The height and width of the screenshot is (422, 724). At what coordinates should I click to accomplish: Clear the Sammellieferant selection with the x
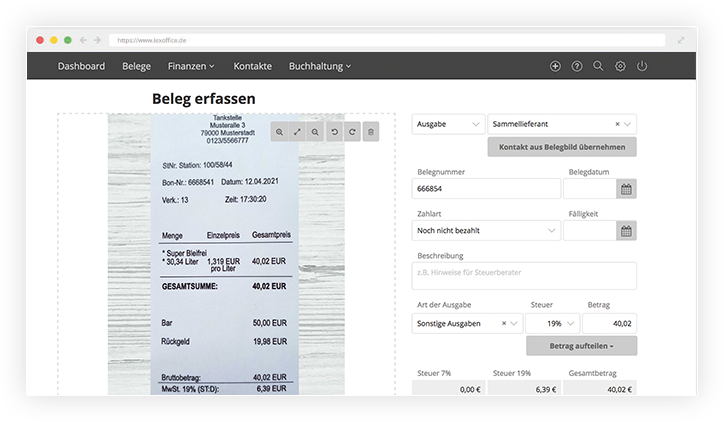[x=617, y=124]
